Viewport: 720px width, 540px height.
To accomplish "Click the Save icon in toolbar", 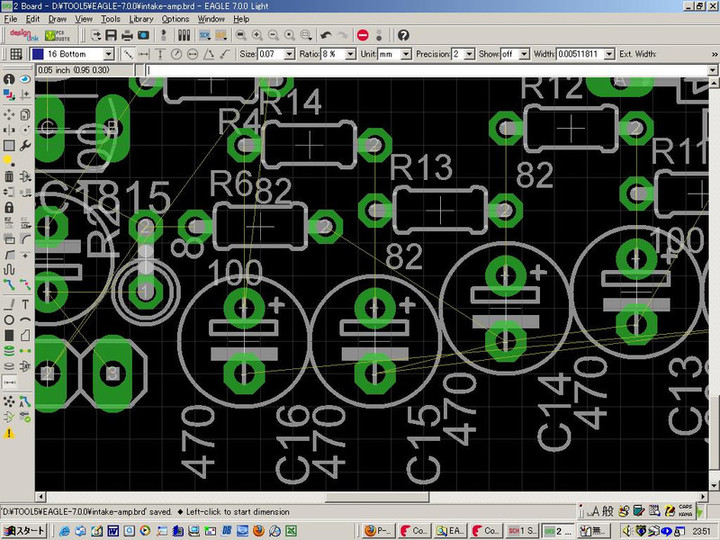I will click(111, 35).
